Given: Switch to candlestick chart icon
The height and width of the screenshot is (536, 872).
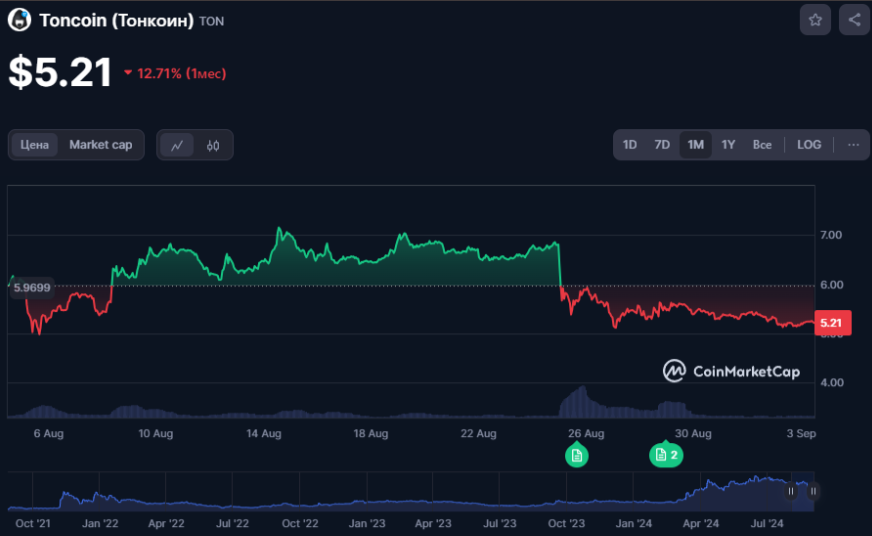Looking at the screenshot, I should pos(213,145).
